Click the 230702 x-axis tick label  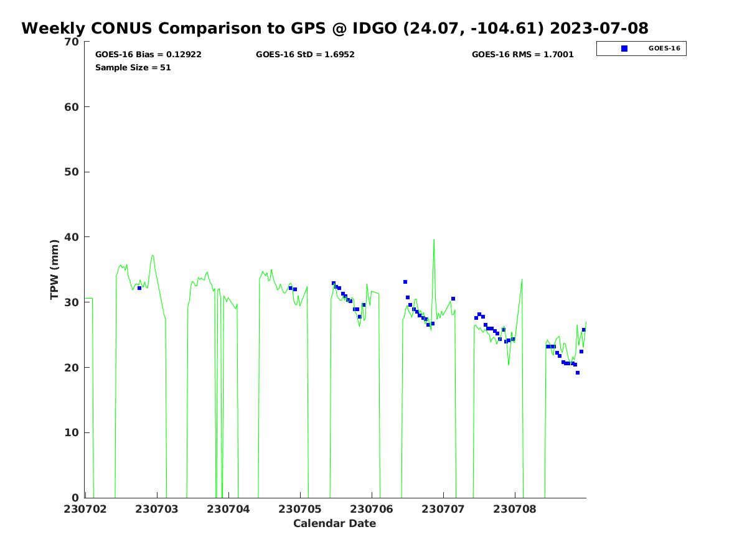point(85,509)
